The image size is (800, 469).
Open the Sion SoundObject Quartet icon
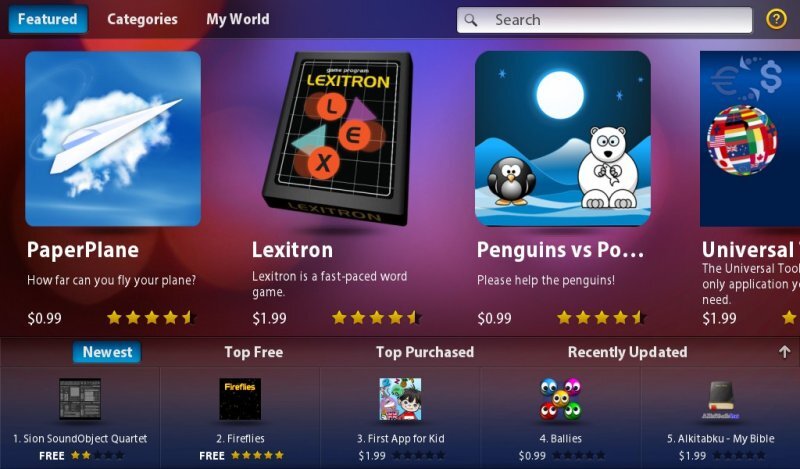[80, 399]
